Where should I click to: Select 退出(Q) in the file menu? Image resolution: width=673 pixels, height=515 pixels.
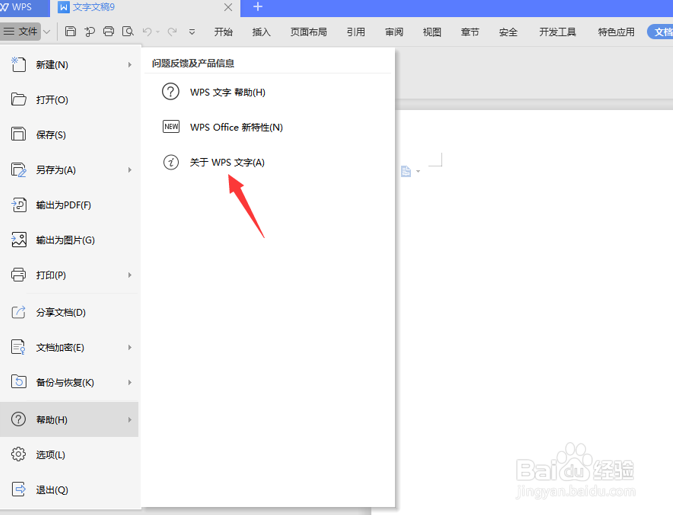[x=70, y=490]
